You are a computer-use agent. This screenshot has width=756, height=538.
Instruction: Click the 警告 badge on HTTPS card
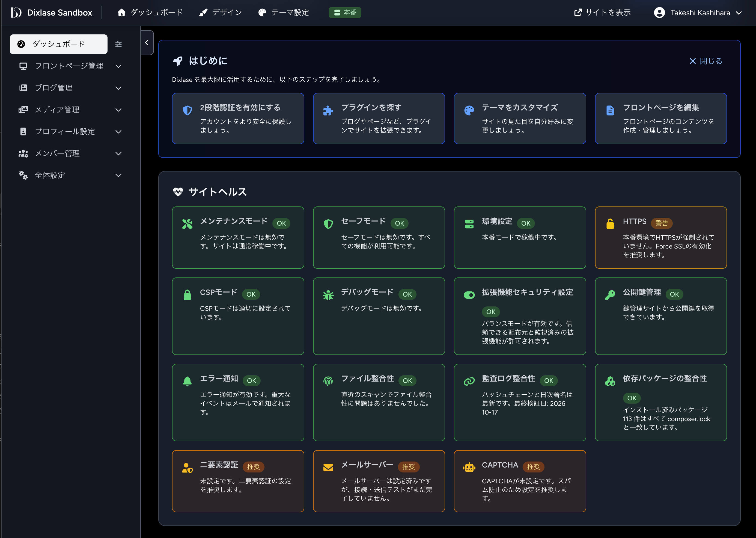point(662,223)
